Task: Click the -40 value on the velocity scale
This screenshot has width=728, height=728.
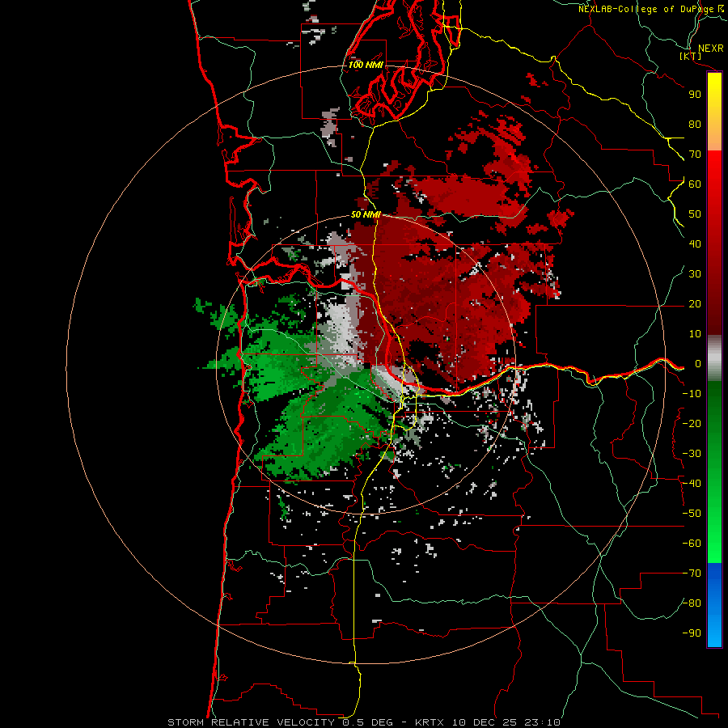Action: click(x=692, y=484)
